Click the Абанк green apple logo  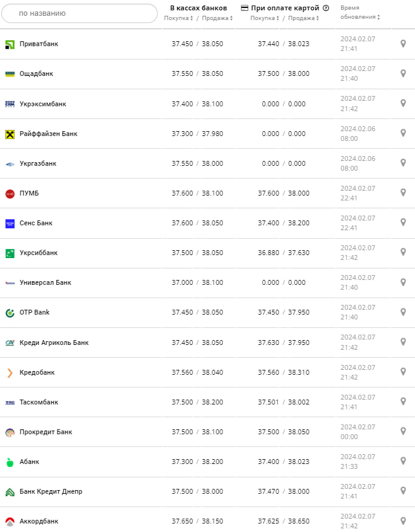(10, 462)
